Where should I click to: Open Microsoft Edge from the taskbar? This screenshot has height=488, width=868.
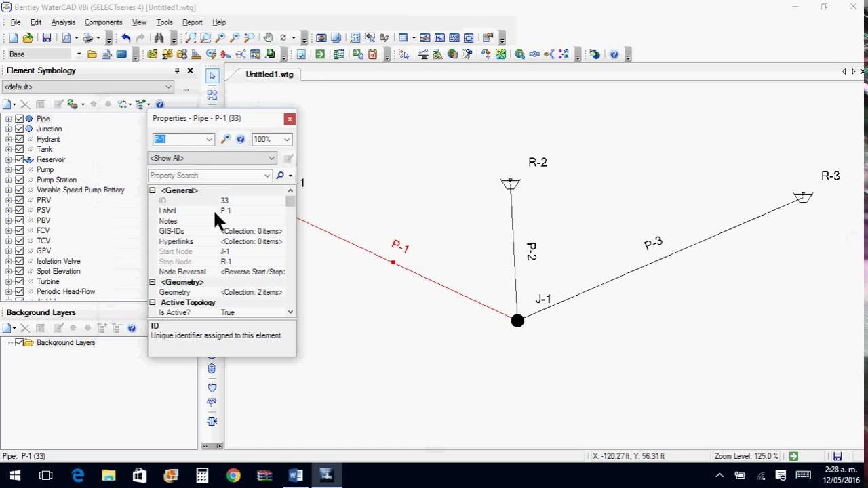[x=78, y=475]
